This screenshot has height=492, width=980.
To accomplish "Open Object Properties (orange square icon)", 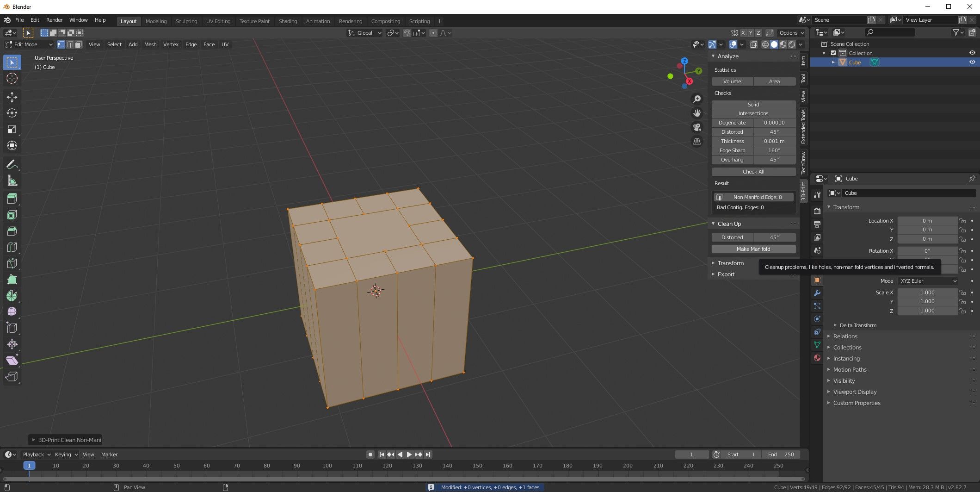I will 817,280.
